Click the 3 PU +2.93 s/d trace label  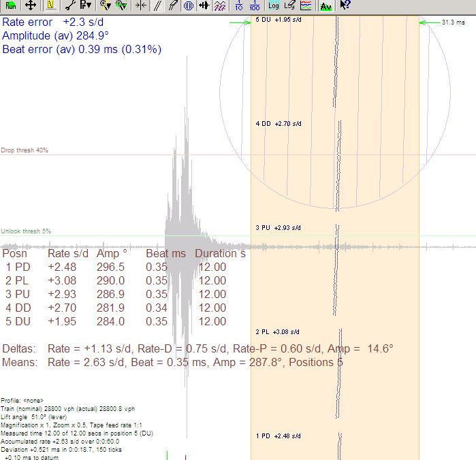click(x=278, y=228)
